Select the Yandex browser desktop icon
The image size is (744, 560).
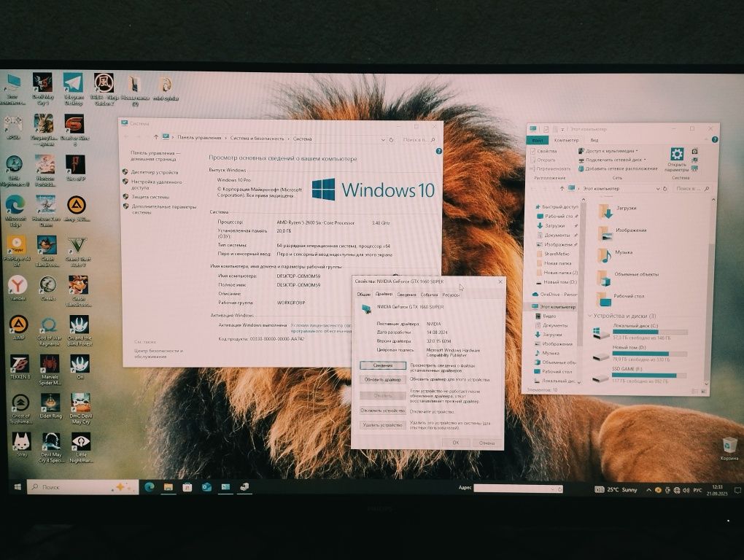point(18,288)
